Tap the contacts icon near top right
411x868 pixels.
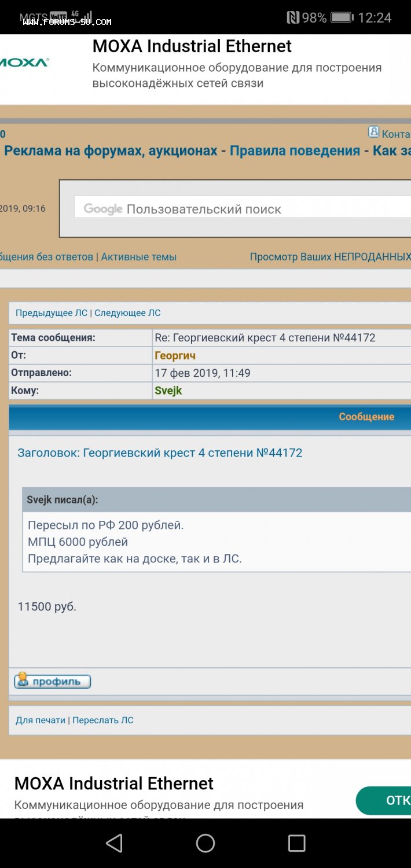pos(374,132)
